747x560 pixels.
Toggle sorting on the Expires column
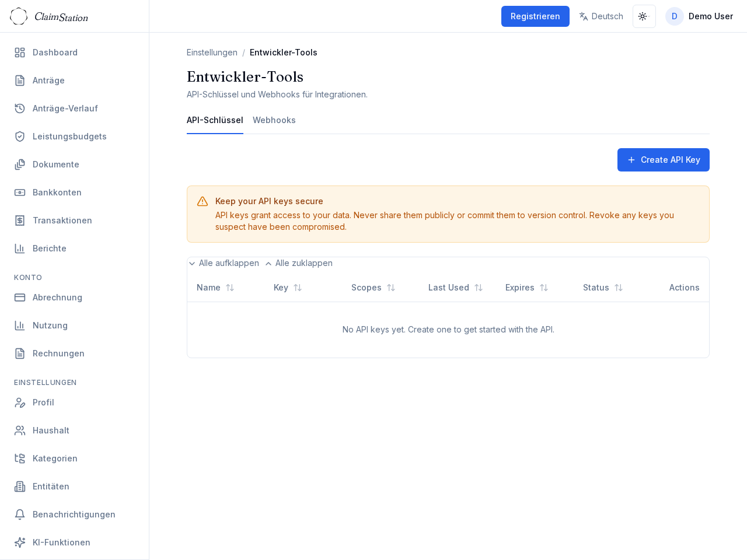pyautogui.click(x=526, y=288)
